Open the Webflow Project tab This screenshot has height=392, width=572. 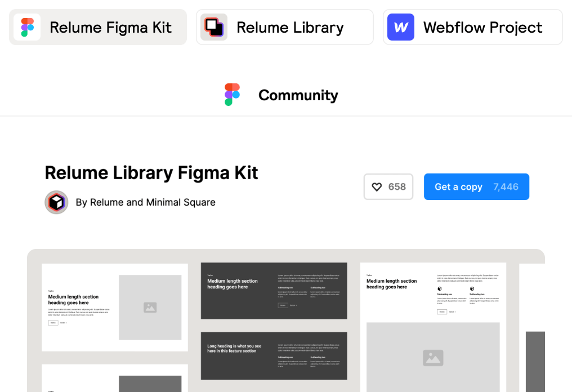pos(473,28)
